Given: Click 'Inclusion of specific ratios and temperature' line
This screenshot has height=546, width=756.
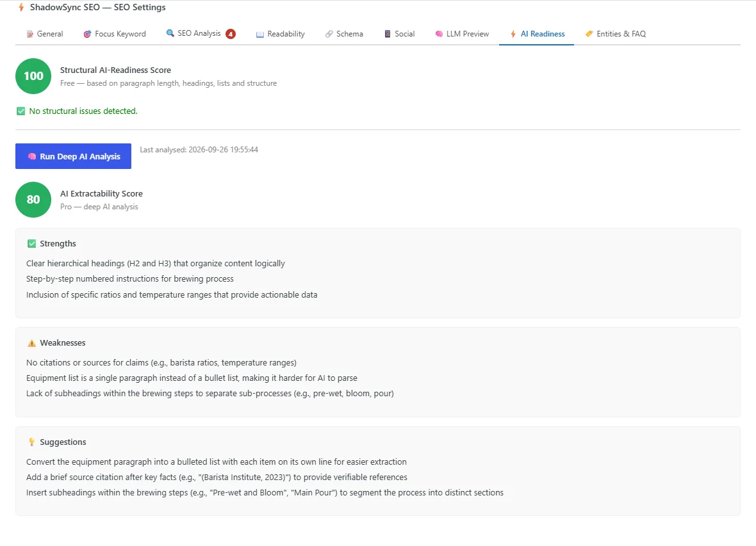Looking at the screenshot, I should (x=172, y=294).
